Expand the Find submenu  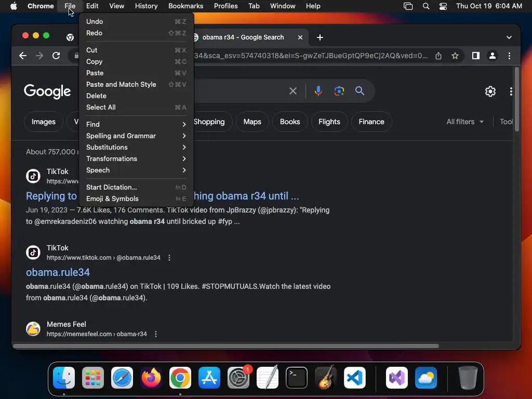pyautogui.click(x=136, y=125)
